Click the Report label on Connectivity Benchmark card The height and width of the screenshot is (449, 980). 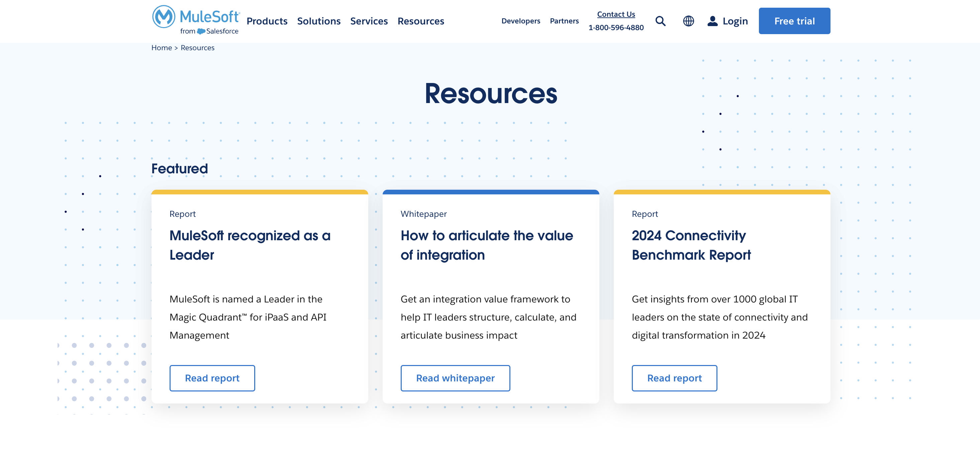pyautogui.click(x=645, y=214)
